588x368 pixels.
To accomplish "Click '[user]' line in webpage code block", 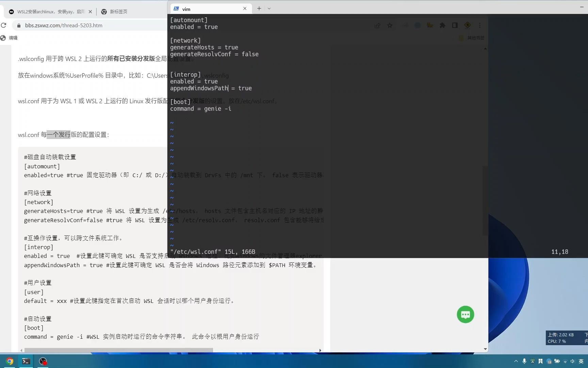I will click(34, 292).
